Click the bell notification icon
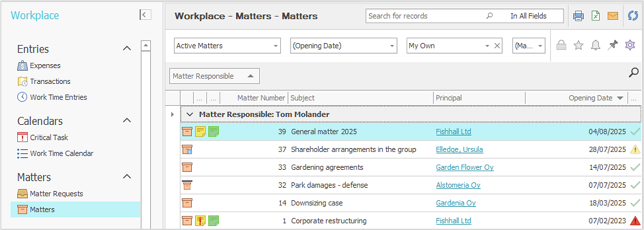The height and width of the screenshot is (230, 644). click(596, 45)
